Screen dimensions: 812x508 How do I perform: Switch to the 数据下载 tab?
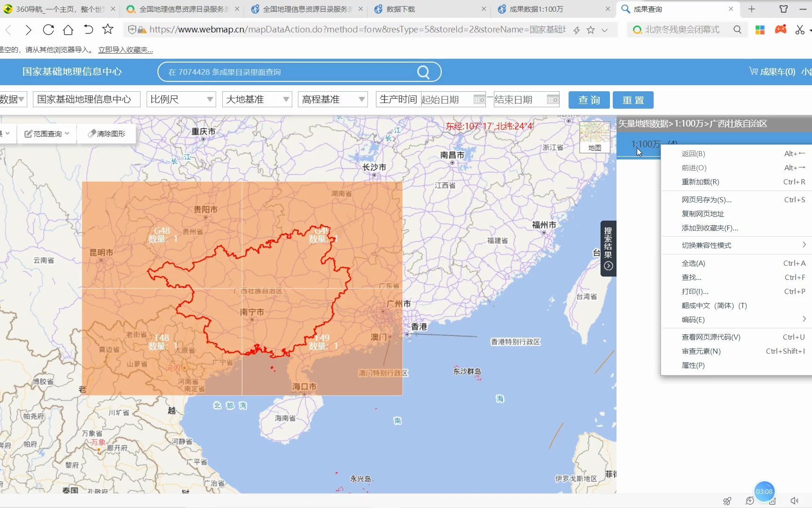click(430, 9)
